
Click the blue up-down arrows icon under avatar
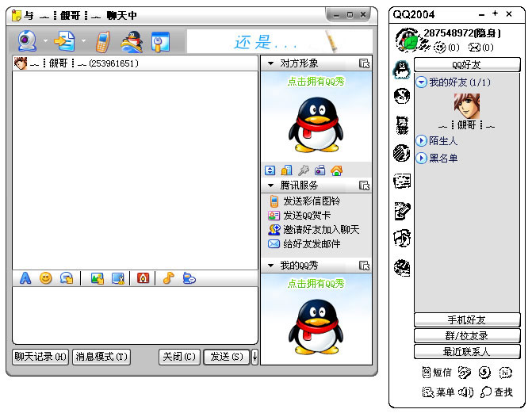[270, 170]
